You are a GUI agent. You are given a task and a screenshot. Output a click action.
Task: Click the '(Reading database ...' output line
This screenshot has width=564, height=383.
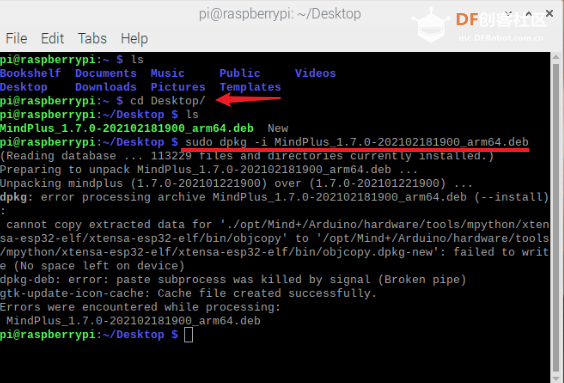click(247, 156)
